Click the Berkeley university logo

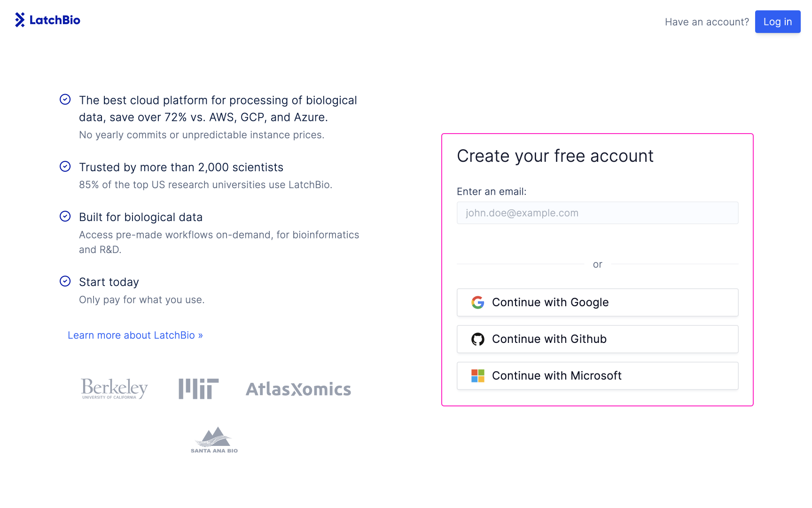click(x=115, y=389)
